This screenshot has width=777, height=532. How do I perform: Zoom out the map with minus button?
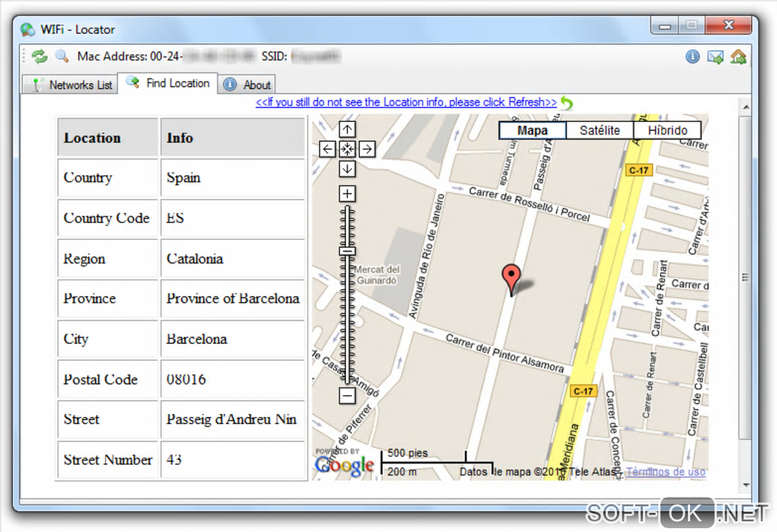coord(347,396)
